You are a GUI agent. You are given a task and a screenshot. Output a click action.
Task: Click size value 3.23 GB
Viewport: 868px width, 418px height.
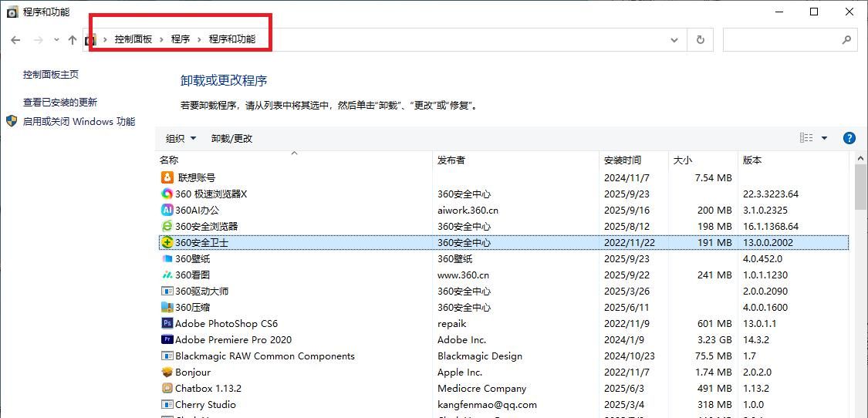713,339
